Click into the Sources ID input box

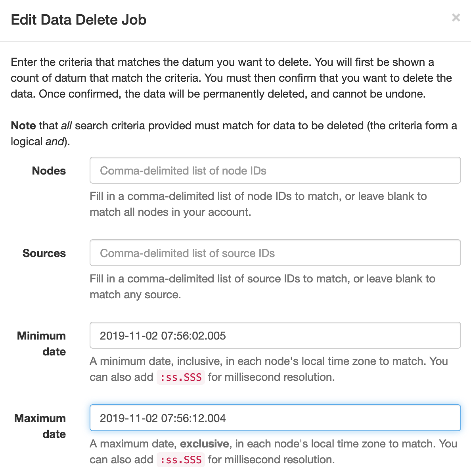[x=275, y=253]
